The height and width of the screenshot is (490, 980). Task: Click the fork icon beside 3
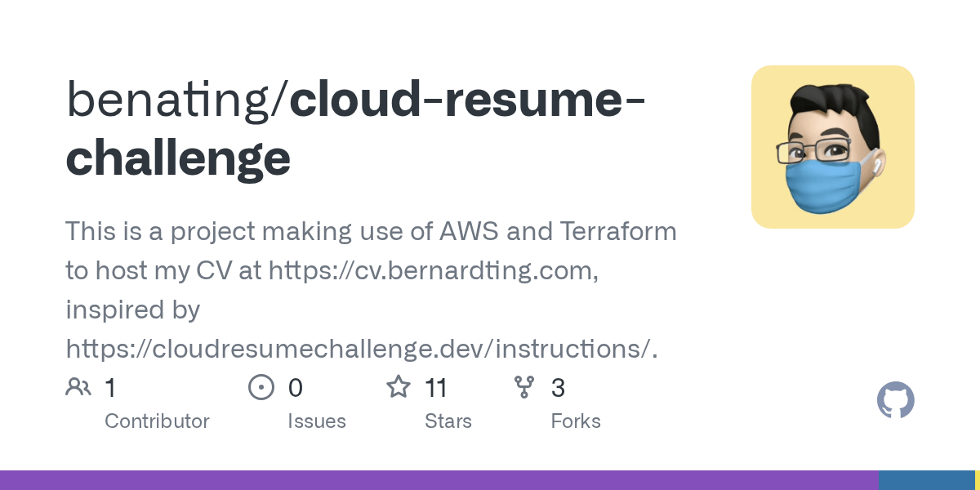coord(524,387)
